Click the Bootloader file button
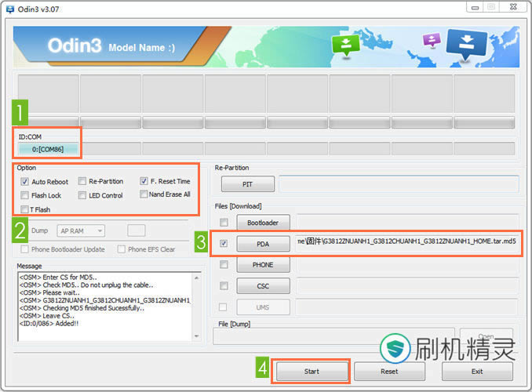The height and width of the screenshot is (392, 532). click(263, 223)
